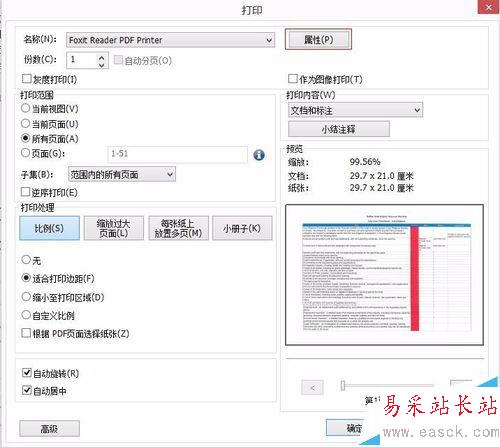500x447 pixels.
Task: Select 适合打印边距(F) fit to margins radio
Action: 26,278
